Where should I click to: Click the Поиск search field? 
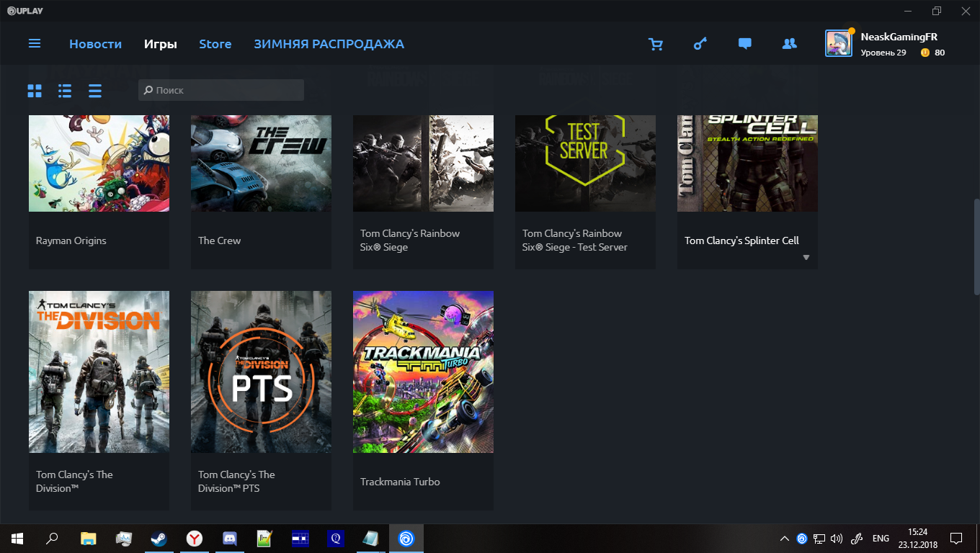221,90
